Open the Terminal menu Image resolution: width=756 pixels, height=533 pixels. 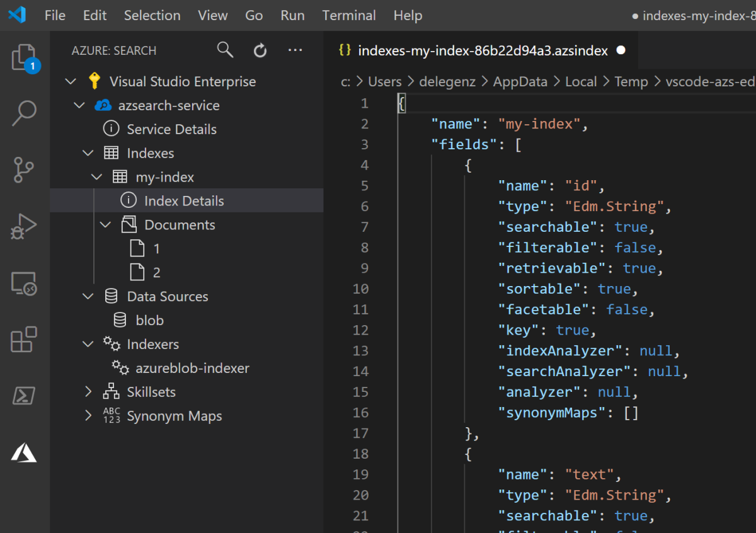pos(349,15)
